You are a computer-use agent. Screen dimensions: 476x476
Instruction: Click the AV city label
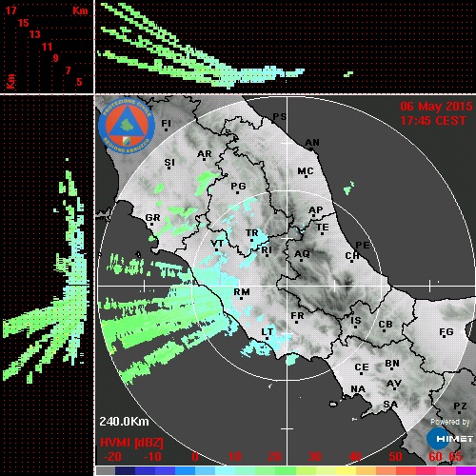(x=394, y=384)
